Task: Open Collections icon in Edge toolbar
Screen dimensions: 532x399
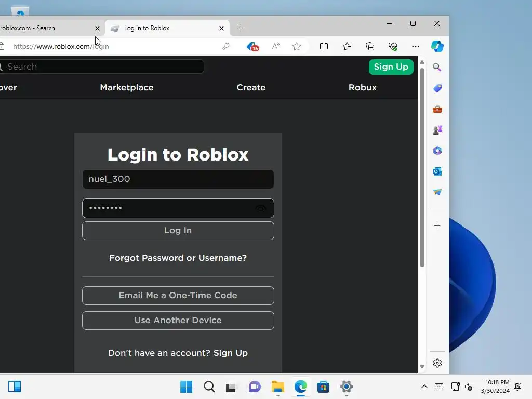Action: (x=370, y=46)
